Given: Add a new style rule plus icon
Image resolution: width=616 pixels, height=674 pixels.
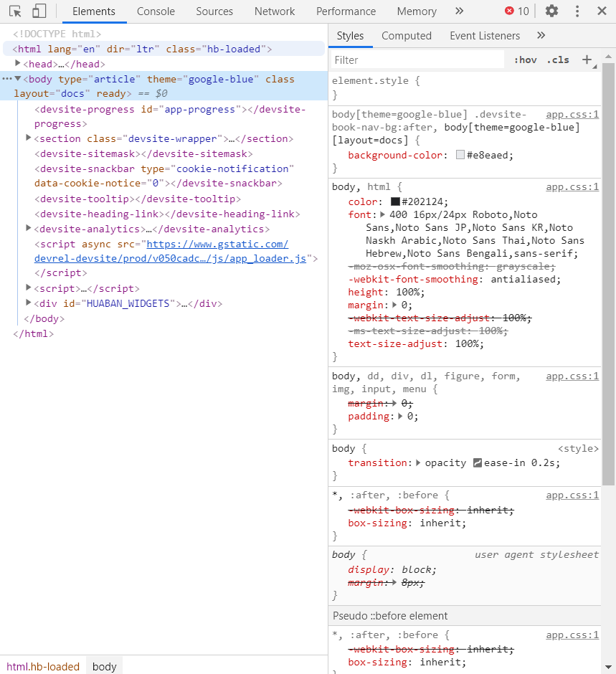Looking at the screenshot, I should coord(587,60).
